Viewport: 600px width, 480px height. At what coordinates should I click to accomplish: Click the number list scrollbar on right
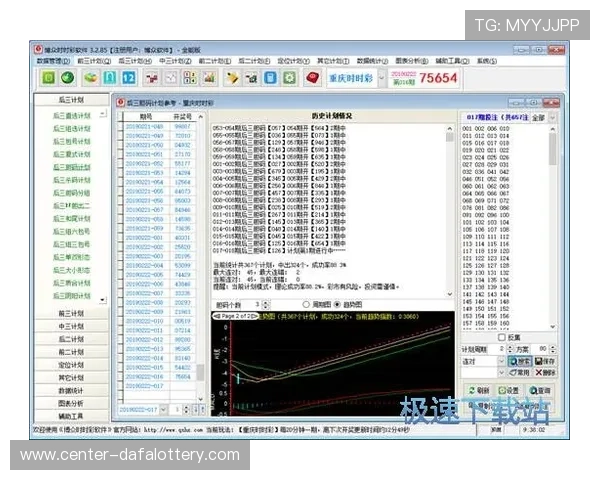point(553,228)
